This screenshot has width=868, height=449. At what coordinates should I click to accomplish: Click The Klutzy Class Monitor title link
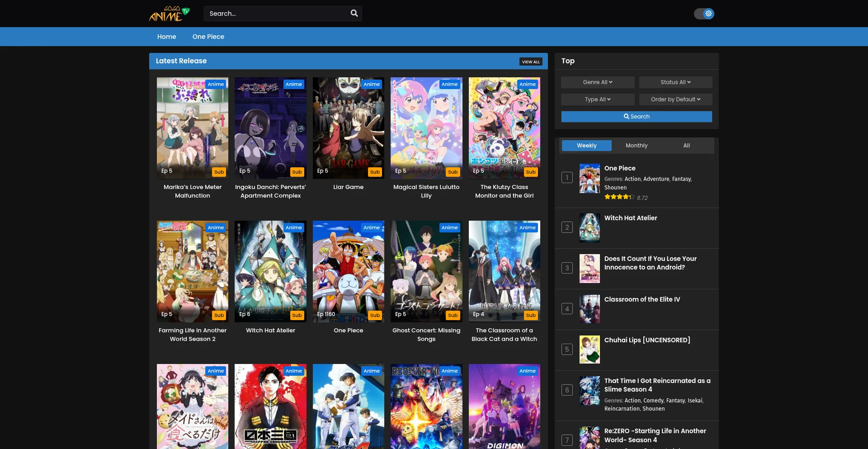(x=505, y=191)
